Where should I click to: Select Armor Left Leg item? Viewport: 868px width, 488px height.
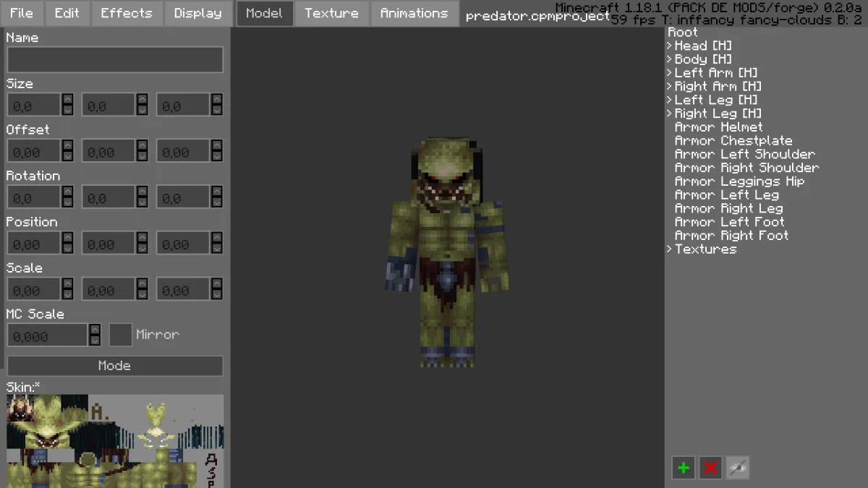(x=727, y=195)
